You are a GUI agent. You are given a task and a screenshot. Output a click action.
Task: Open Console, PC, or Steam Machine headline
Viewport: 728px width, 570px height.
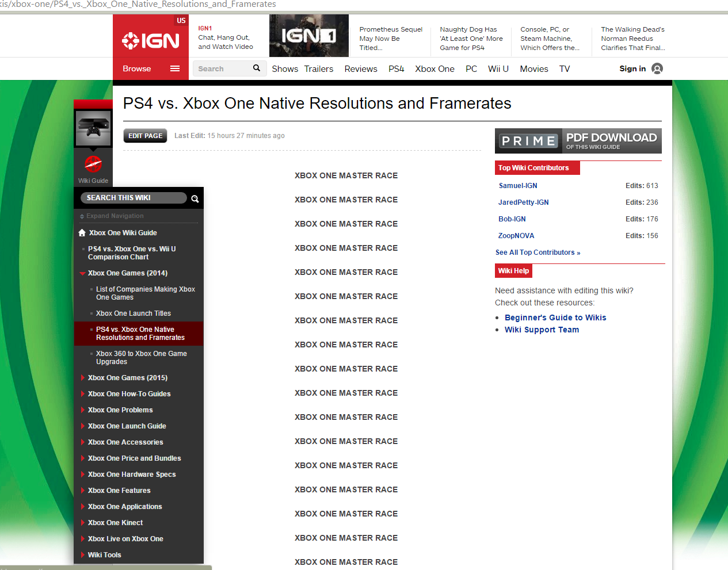click(x=550, y=39)
